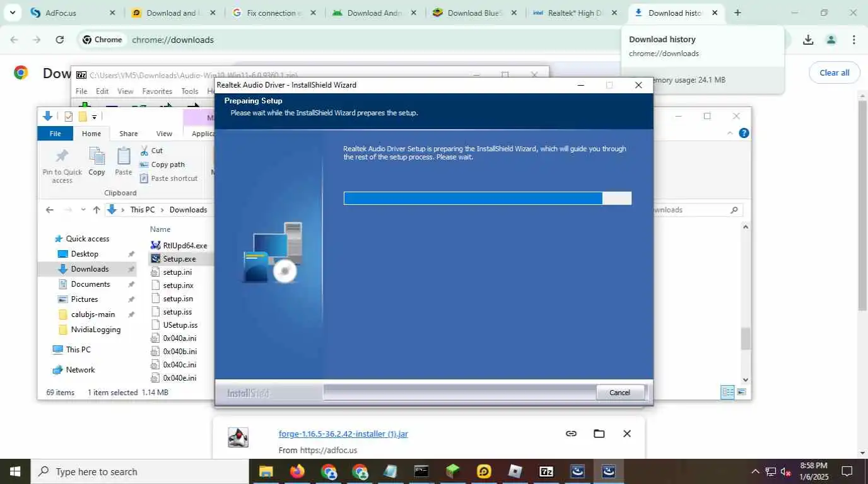Screen dimensions: 868x484
Task: Open 7-Zip from the taskbar
Action: pyautogui.click(x=546, y=471)
